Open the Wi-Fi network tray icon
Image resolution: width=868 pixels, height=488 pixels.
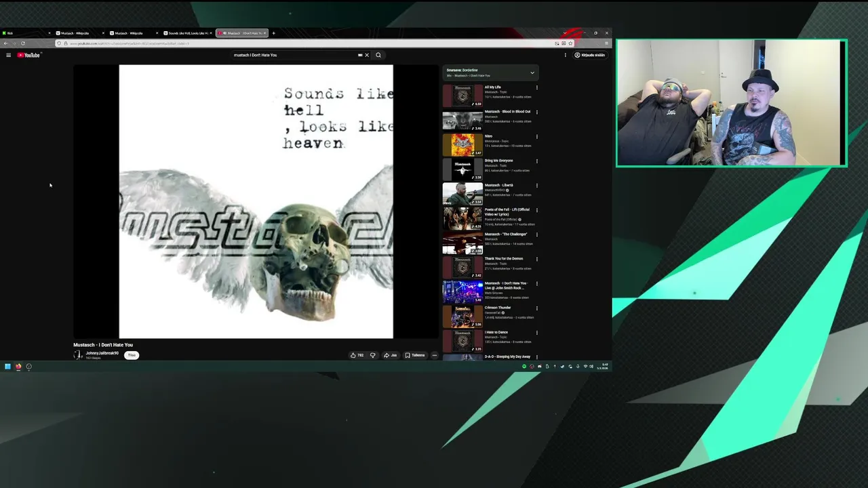[x=585, y=367]
